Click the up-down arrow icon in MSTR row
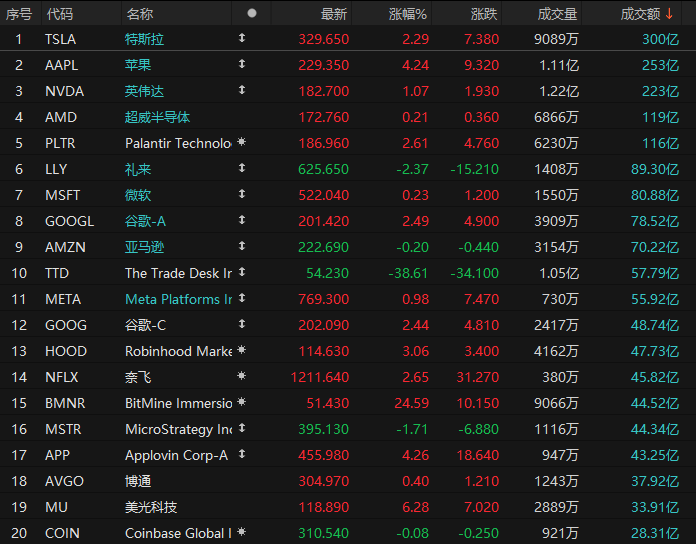 click(x=241, y=428)
